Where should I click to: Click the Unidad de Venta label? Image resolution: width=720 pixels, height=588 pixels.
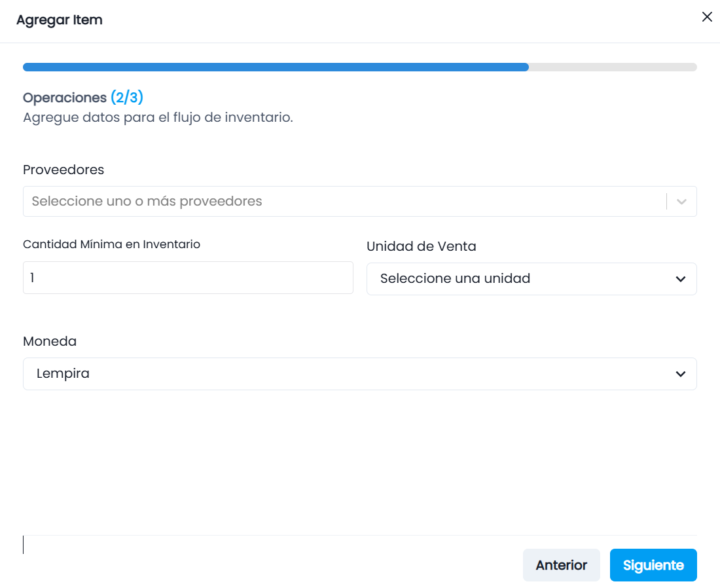[x=421, y=246]
